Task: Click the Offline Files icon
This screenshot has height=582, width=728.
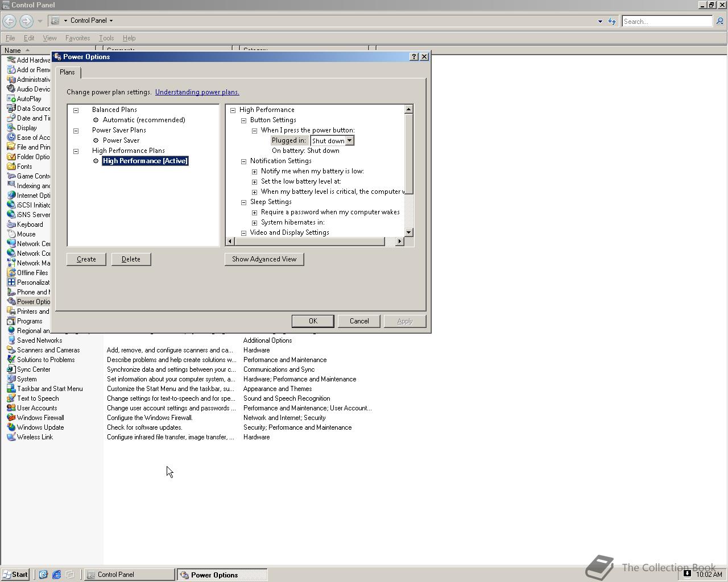Action: coord(11,273)
